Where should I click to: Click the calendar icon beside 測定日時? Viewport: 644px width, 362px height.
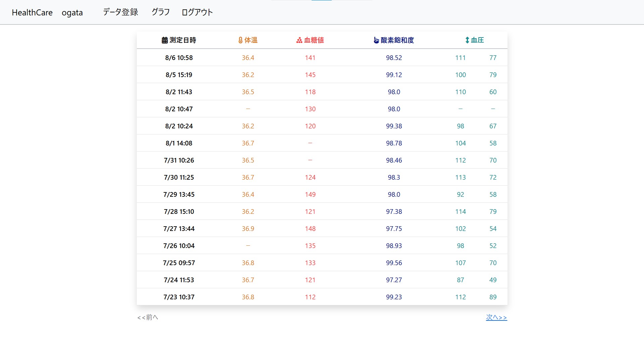[164, 40]
